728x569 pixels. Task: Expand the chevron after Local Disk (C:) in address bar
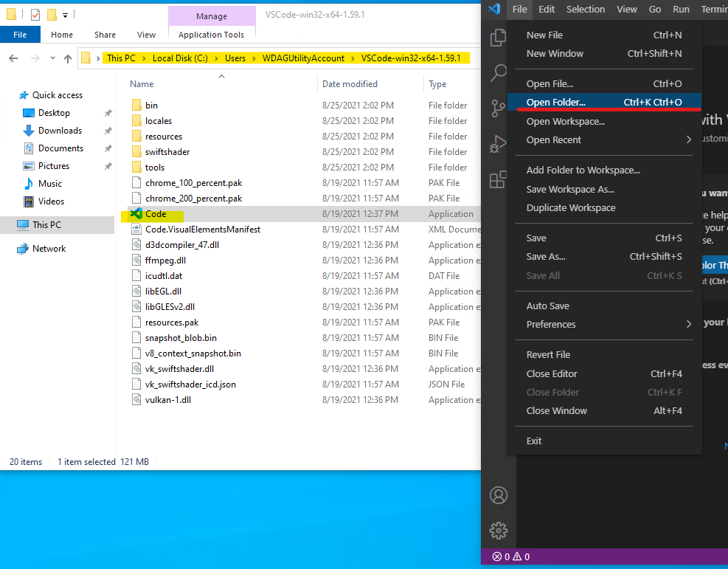(216, 58)
